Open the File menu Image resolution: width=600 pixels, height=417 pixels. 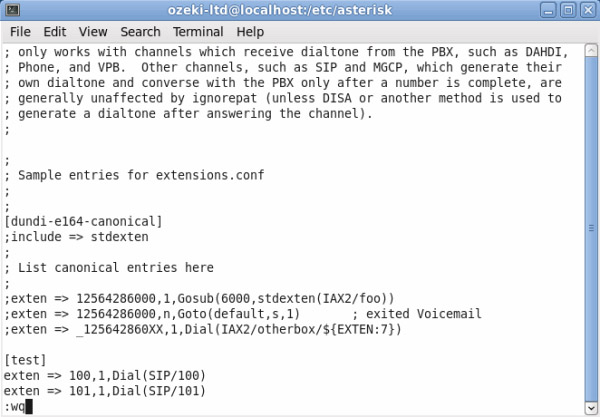pos(20,32)
